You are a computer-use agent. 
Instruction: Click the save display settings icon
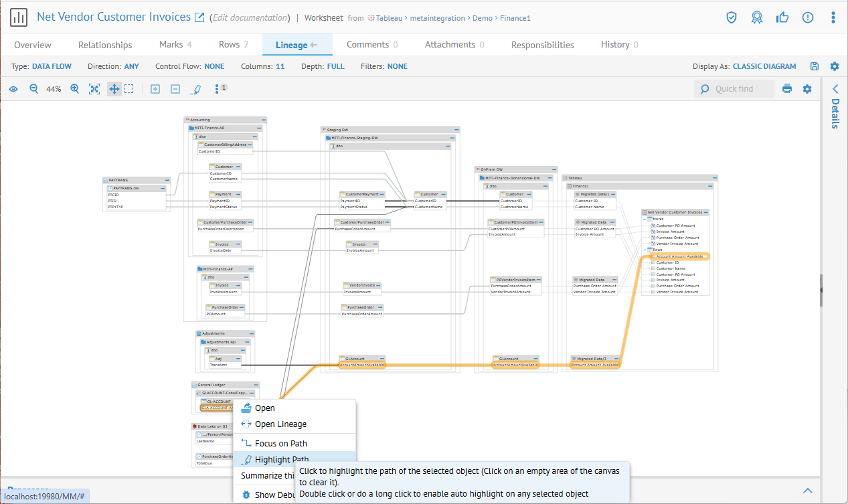(815, 66)
